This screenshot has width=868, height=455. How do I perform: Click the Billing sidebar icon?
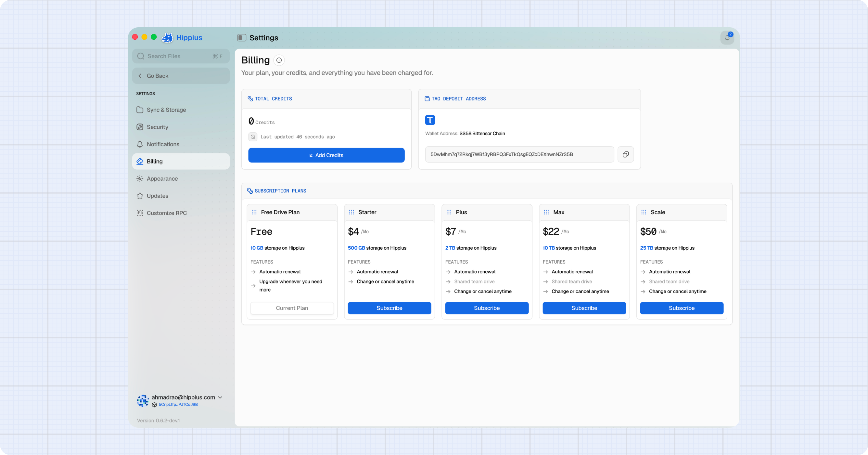[x=140, y=162]
